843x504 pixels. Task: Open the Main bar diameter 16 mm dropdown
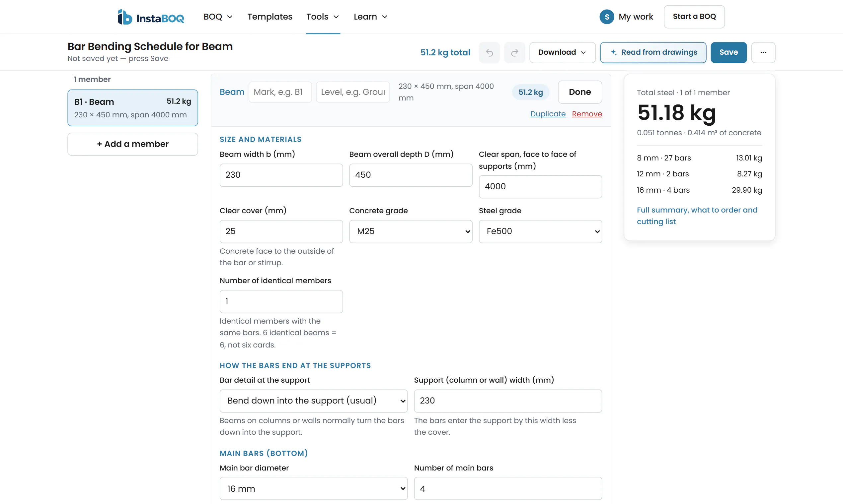click(x=313, y=488)
